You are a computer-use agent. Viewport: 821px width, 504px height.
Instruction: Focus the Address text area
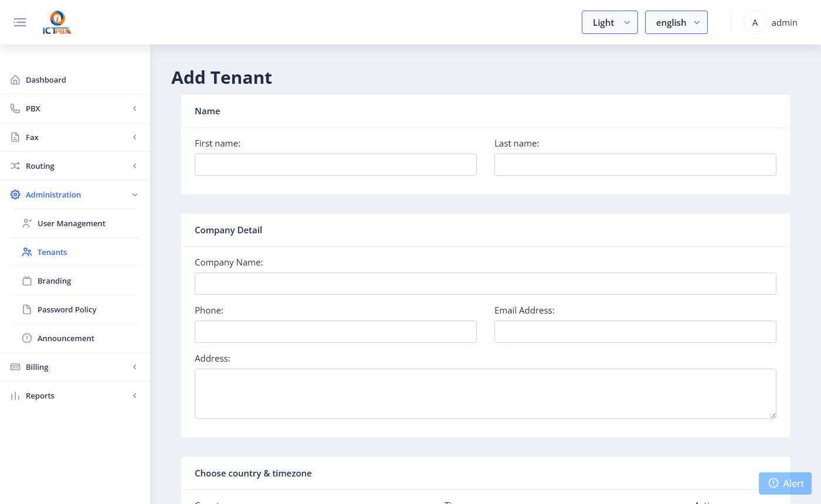(486, 394)
